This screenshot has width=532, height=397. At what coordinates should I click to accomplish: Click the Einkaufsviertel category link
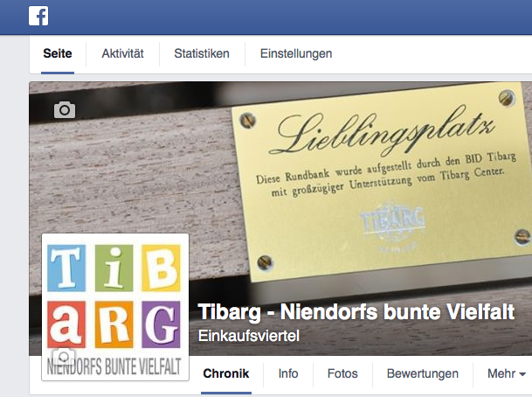[x=249, y=336]
